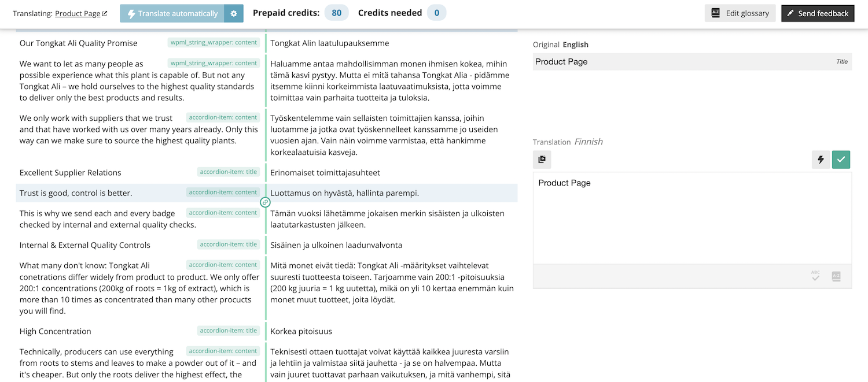This screenshot has width=868, height=382.
Task: Click Send feedback
Action: pyautogui.click(x=818, y=12)
